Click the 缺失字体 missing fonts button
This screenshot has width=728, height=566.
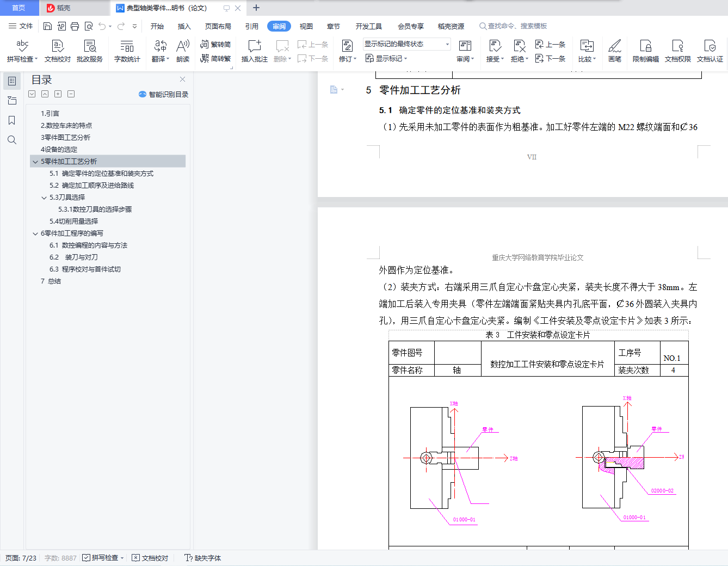[x=202, y=558]
